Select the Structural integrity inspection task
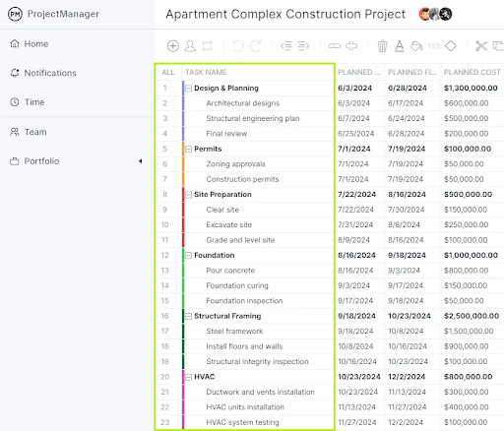The image size is (504, 431). 257,361
